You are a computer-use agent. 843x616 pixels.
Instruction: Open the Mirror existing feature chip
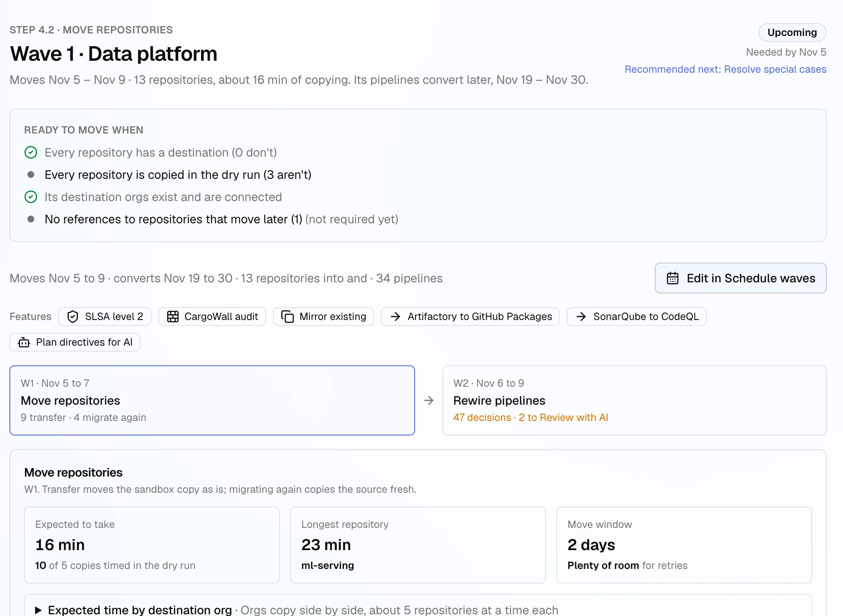tap(324, 317)
